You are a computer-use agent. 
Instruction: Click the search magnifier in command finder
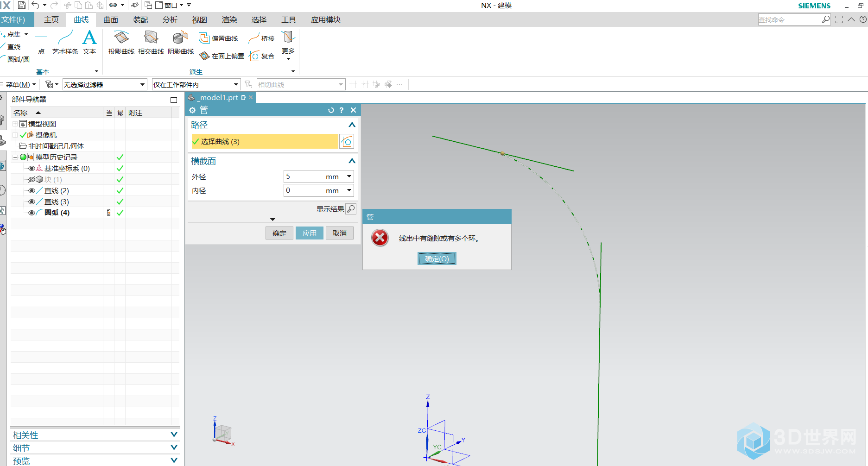click(826, 19)
